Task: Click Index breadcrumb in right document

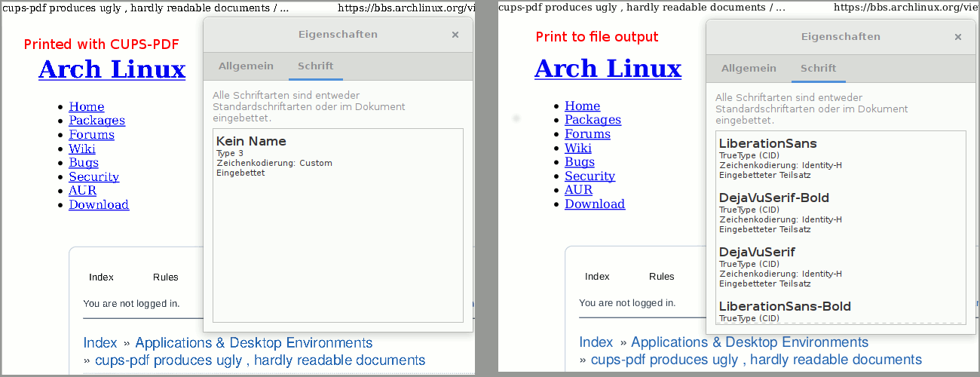Action: click(x=596, y=342)
